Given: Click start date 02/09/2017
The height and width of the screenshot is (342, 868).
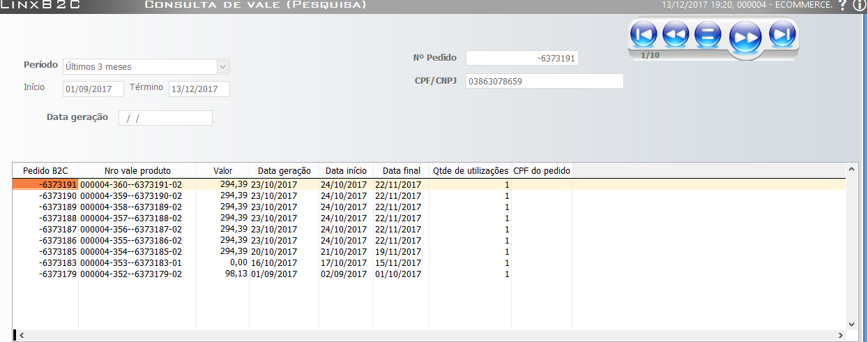Looking at the screenshot, I should 344,274.
